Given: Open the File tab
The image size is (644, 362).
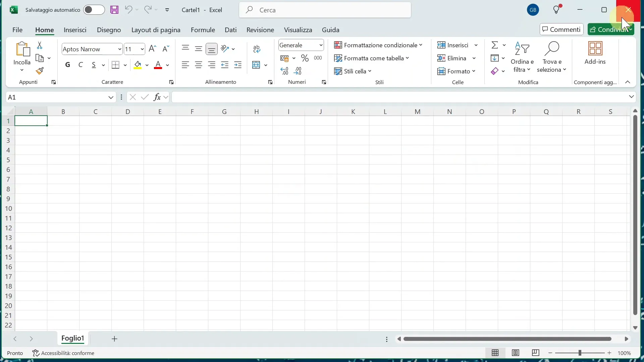Looking at the screenshot, I should coord(17,30).
